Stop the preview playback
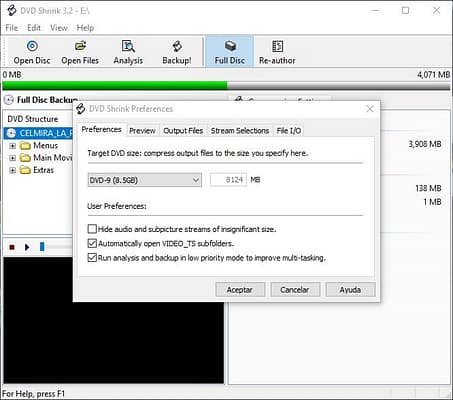This screenshot has width=453, height=400. (12, 247)
